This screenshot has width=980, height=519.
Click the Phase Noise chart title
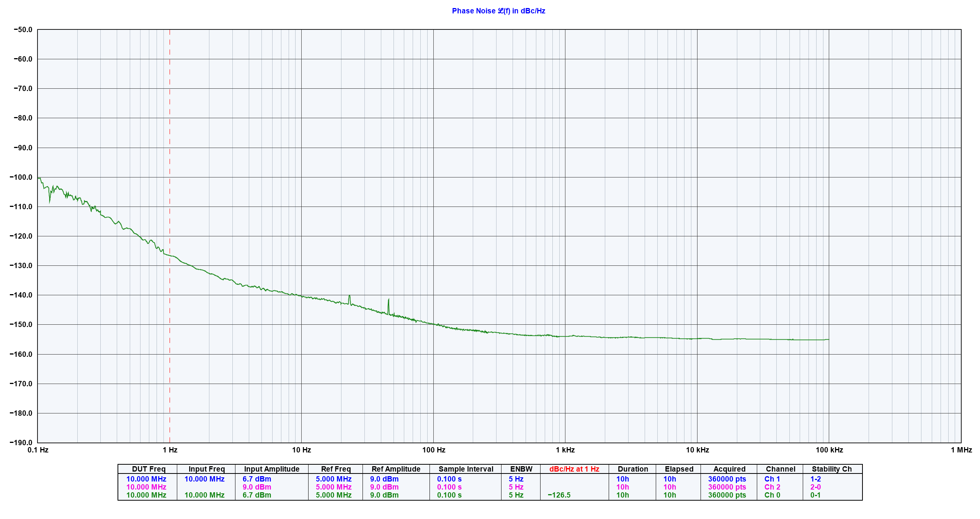[x=498, y=11]
